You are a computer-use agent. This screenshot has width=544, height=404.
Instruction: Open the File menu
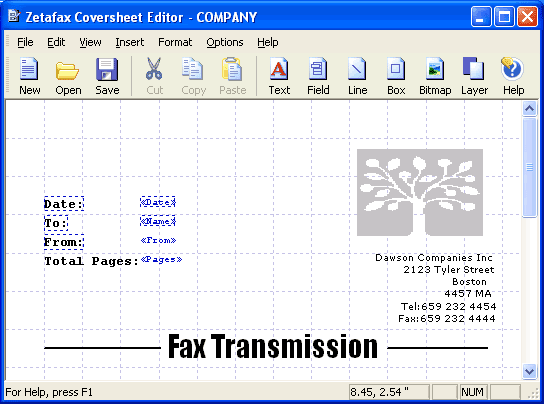(x=25, y=42)
